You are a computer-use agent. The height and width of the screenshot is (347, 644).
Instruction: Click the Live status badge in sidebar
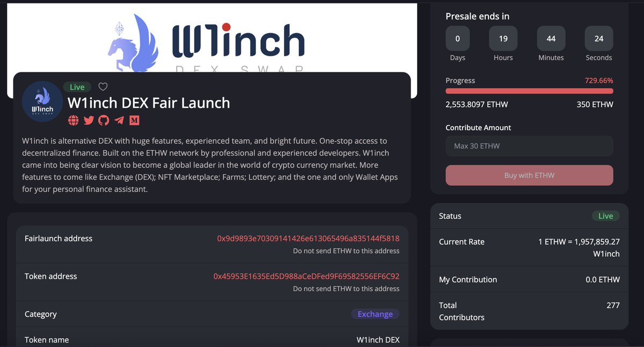(x=605, y=216)
